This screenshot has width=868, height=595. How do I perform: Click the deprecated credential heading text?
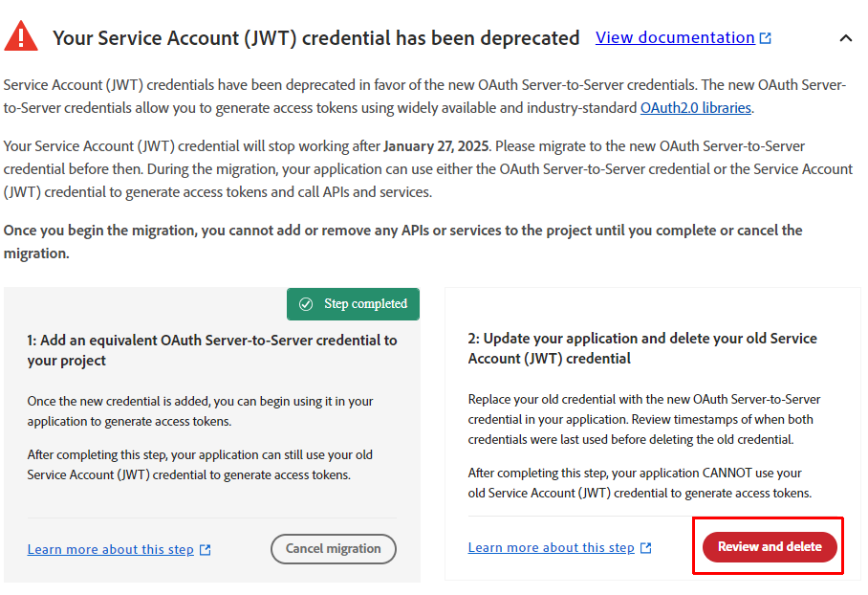tap(315, 38)
